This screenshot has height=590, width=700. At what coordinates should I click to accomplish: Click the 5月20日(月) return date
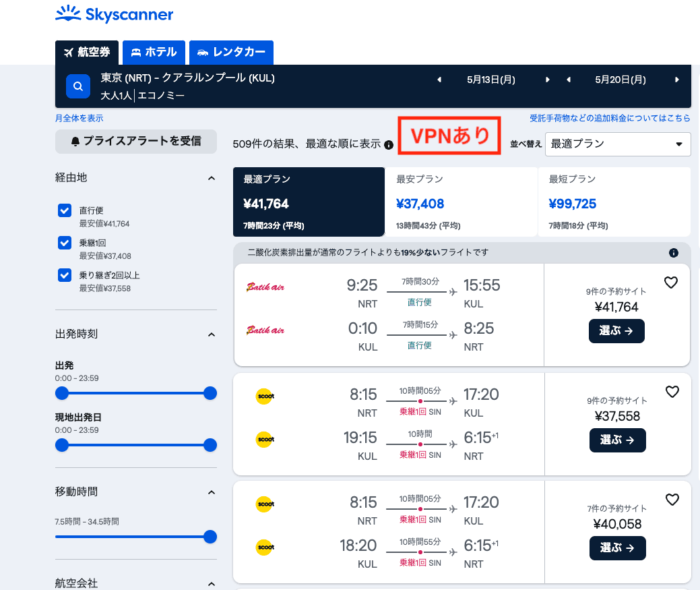pyautogui.click(x=621, y=80)
